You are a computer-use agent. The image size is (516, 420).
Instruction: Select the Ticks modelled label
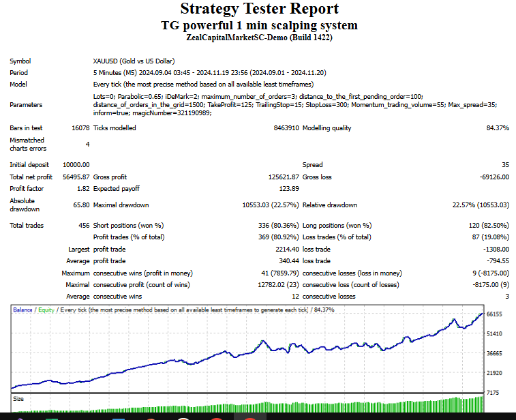(115, 128)
